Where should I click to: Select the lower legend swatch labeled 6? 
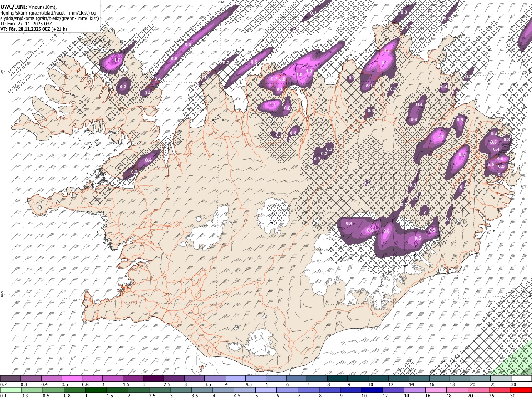[287, 390]
